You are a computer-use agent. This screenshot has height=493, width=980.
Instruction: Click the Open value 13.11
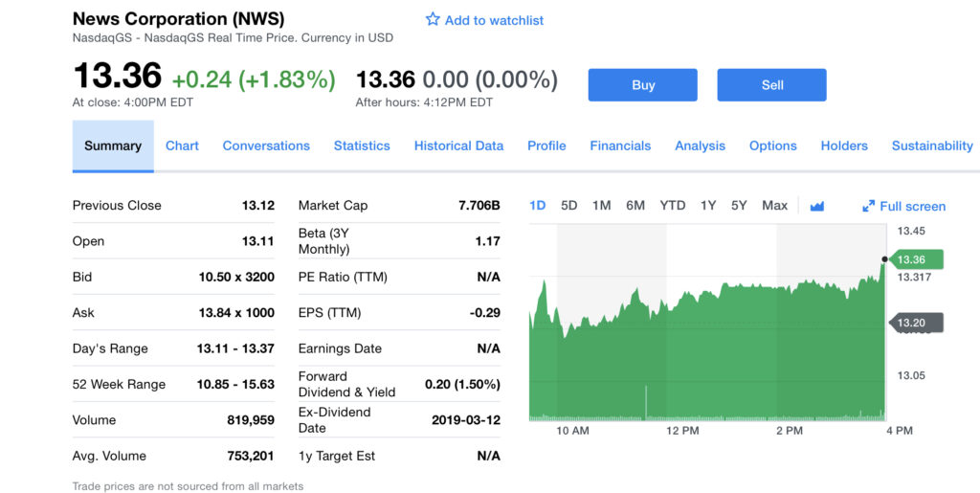coord(258,241)
